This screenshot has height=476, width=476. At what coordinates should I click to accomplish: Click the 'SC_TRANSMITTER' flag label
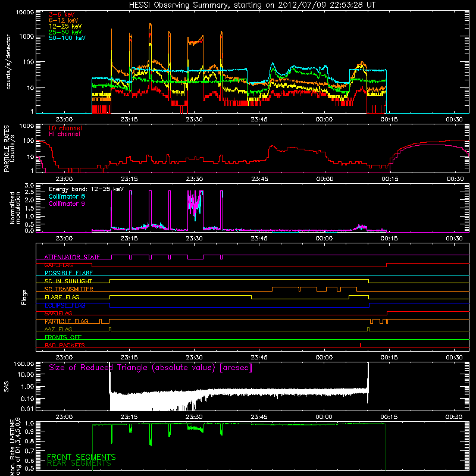click(69, 289)
